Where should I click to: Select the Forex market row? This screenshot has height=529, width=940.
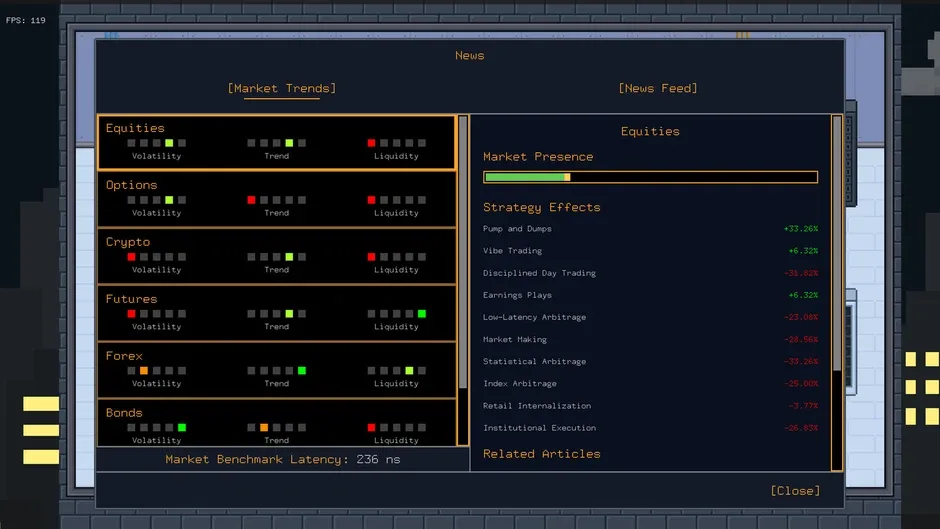[x=277, y=370]
